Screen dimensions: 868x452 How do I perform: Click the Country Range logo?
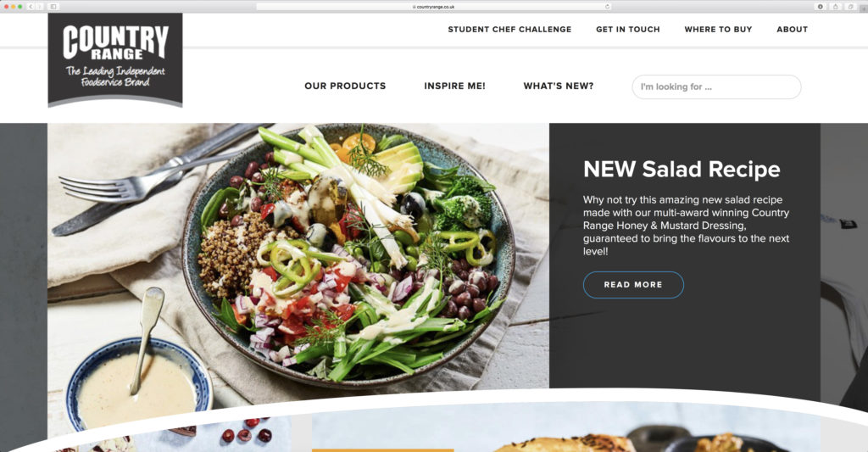(115, 60)
